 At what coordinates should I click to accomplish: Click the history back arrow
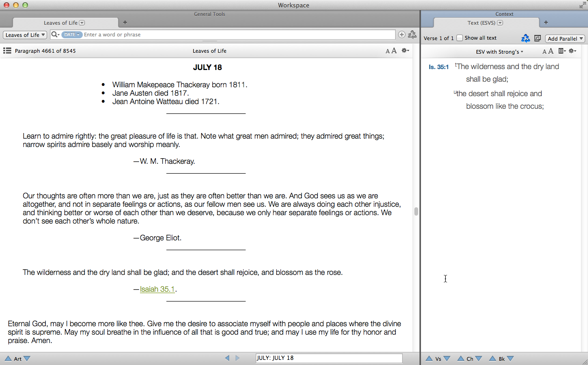point(227,358)
